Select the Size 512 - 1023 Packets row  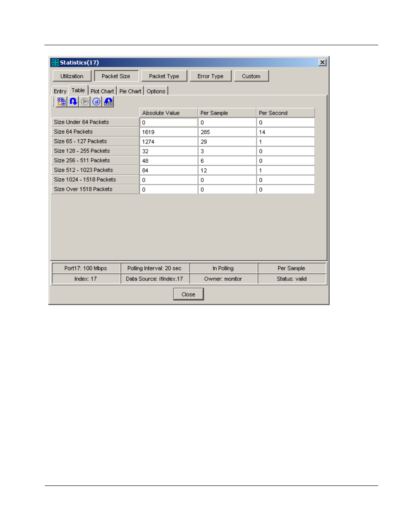coord(95,170)
